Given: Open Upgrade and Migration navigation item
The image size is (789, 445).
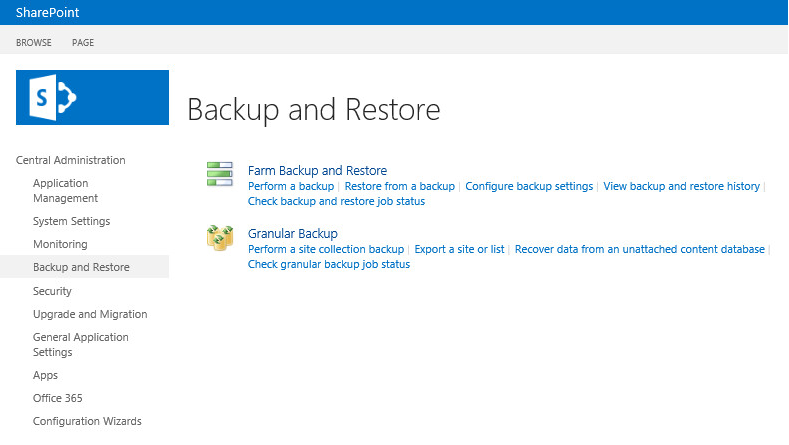Looking at the screenshot, I should click(x=90, y=314).
